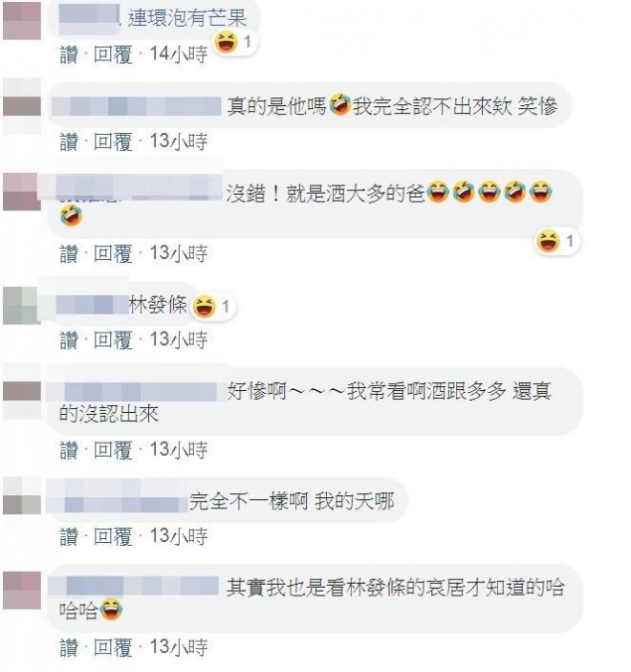Image resolution: width=631 pixels, height=672 pixels.
Task: Like the 真的是他嗎 comment via 讚
Action: (69, 141)
